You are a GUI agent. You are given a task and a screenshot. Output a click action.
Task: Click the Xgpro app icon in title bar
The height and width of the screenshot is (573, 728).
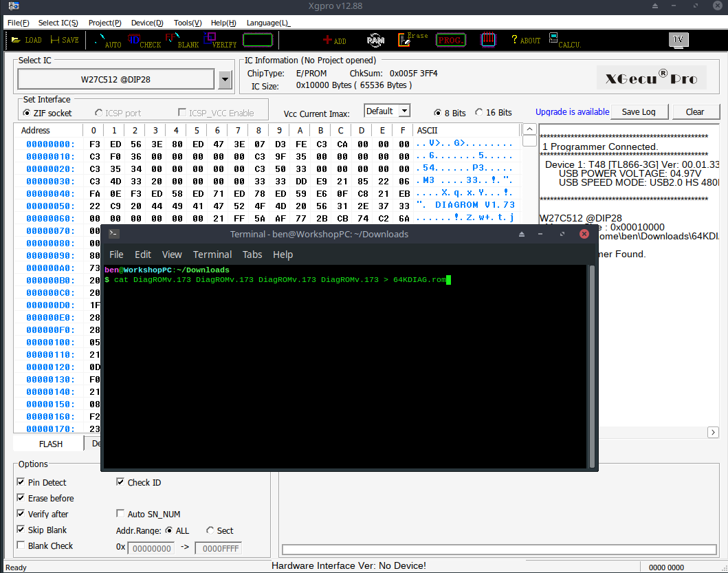(x=14, y=6)
